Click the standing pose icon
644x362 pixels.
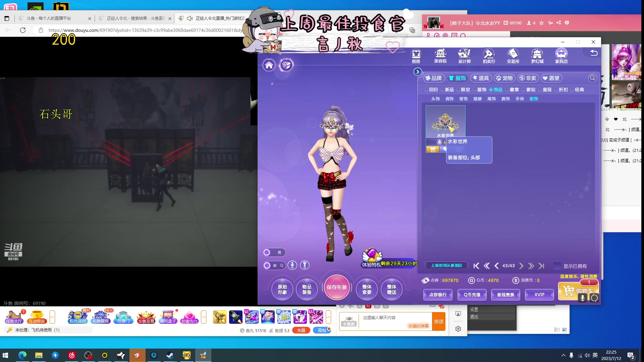(292, 265)
